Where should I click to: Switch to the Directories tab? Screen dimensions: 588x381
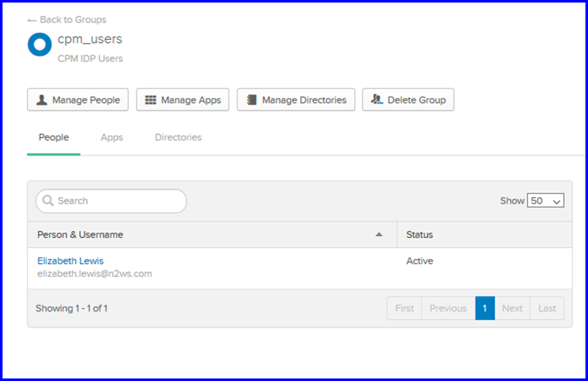pyautogui.click(x=178, y=137)
